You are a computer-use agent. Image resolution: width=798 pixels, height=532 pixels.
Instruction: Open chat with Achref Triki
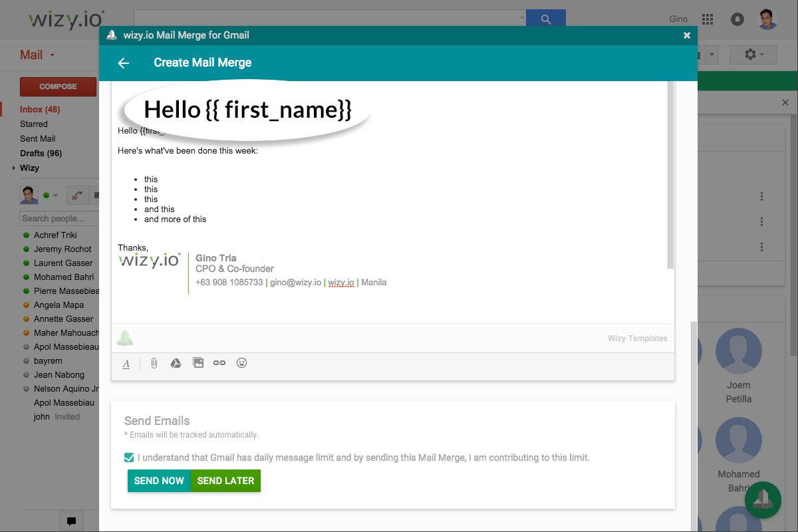55,235
